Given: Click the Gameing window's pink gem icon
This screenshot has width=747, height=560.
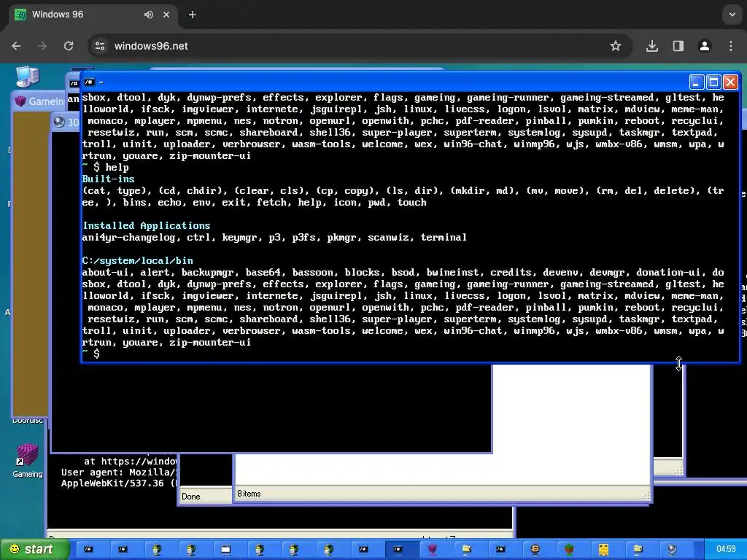Looking at the screenshot, I should coord(20,101).
